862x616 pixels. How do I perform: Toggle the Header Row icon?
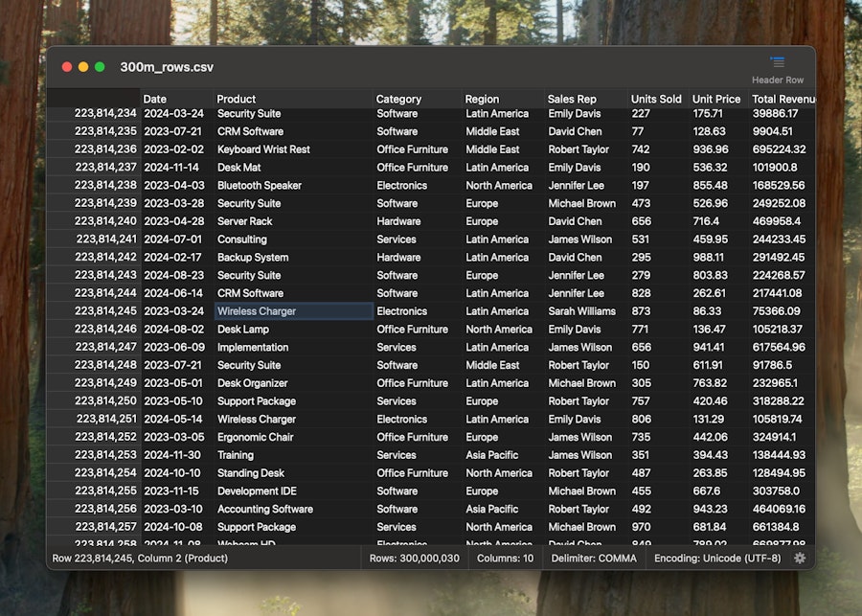[x=777, y=64]
